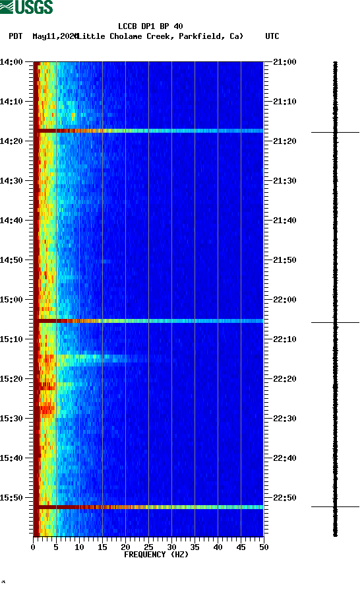Click the "PDT" timezone label
The width and height of the screenshot is (364, 589).
point(16,36)
